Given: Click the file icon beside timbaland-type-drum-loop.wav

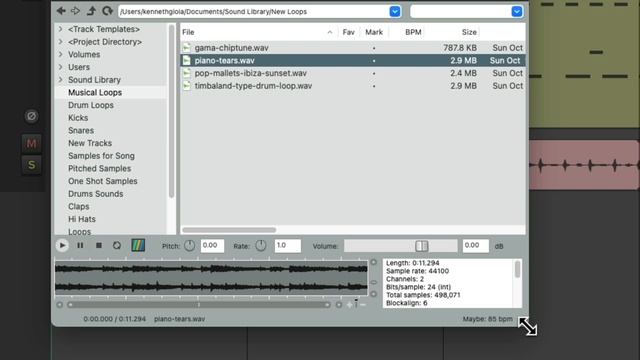Looking at the screenshot, I should coord(187,86).
